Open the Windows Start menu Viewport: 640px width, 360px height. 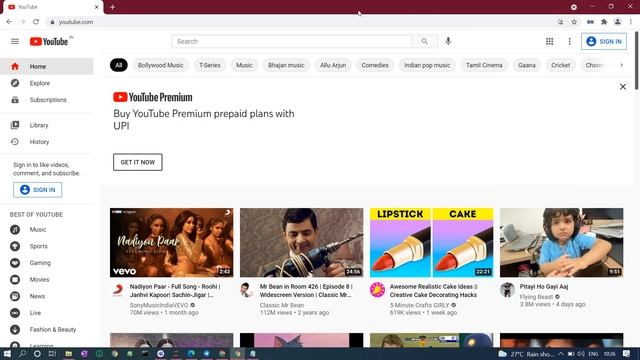pyautogui.click(x=7, y=353)
